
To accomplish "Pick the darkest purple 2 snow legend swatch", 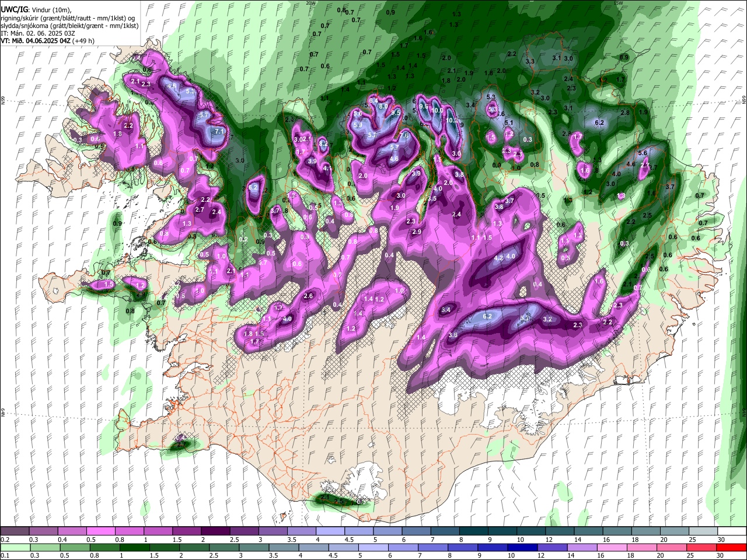I will [x=216, y=531].
